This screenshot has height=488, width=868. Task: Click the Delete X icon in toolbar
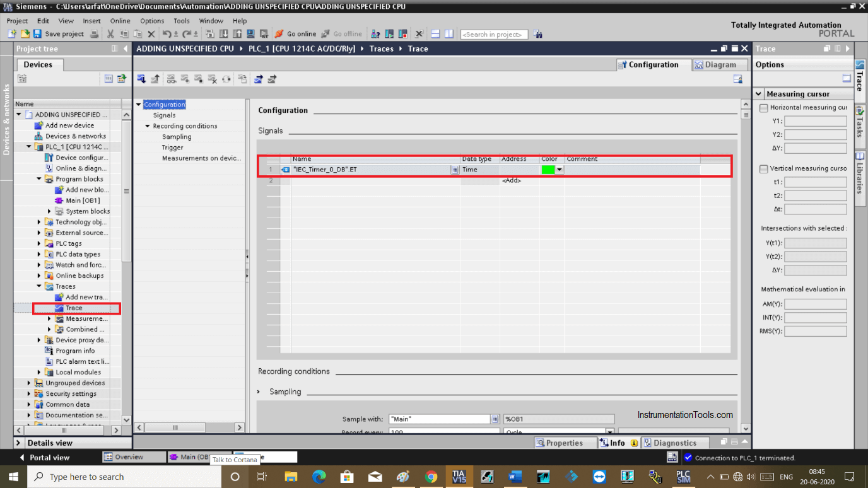tap(151, 34)
